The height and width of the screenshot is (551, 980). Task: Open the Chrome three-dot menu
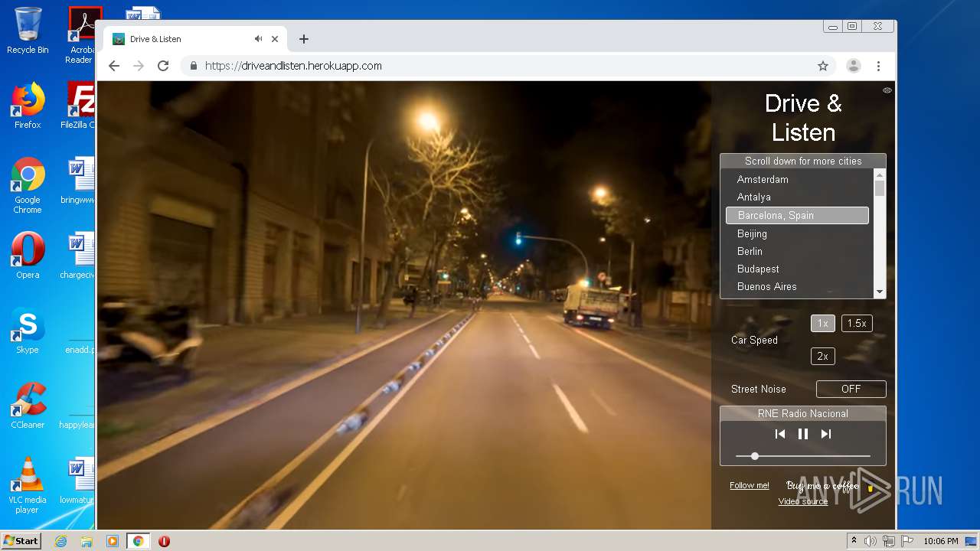(x=878, y=66)
